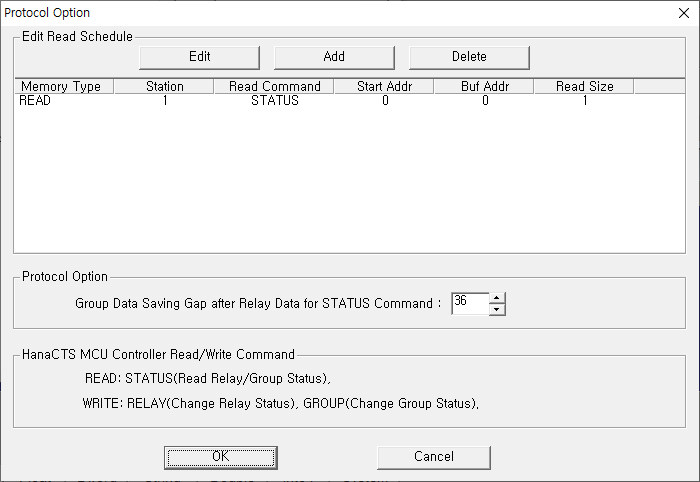Click the Edit button
Image resolution: width=700 pixels, height=482 pixels.
[x=199, y=56]
